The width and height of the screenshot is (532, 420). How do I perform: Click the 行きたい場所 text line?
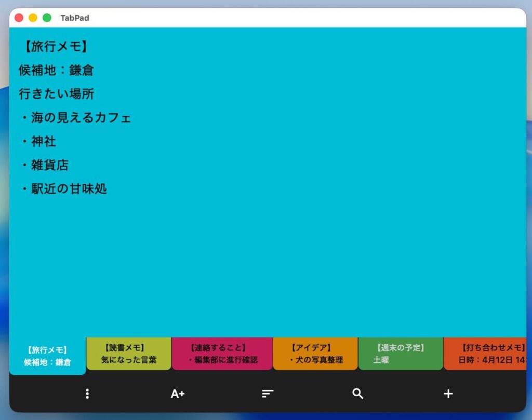click(x=56, y=94)
